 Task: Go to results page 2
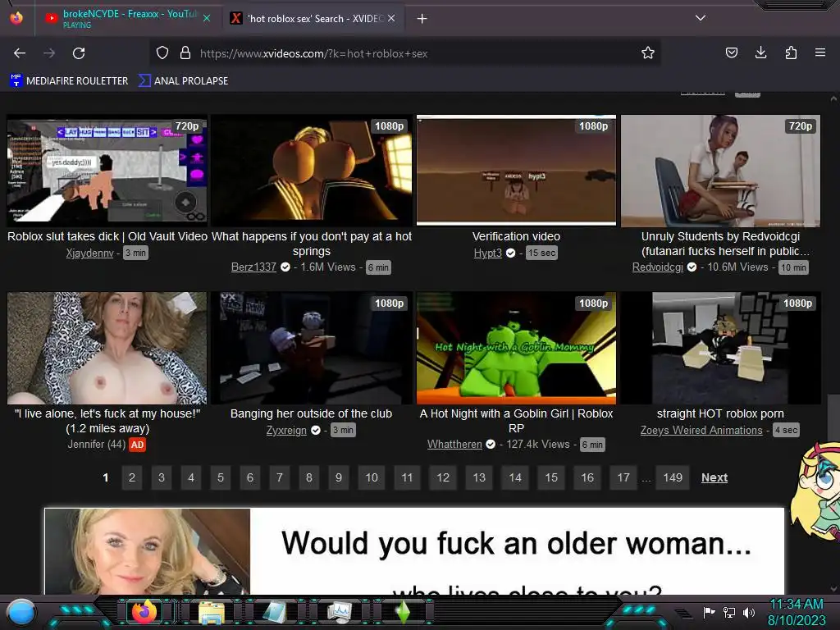[x=132, y=477]
